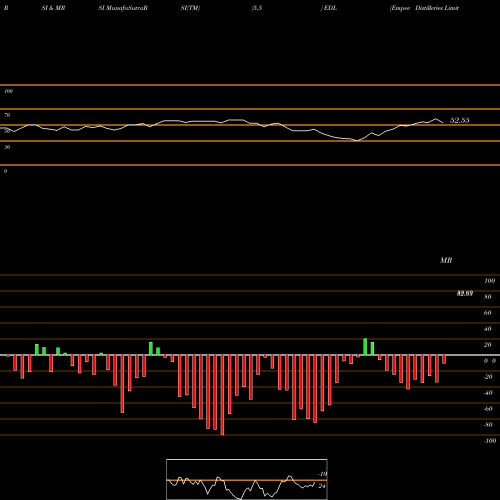Click the -10 label in mini chart
Viewport: 500px width, 500px height.
coord(322,474)
